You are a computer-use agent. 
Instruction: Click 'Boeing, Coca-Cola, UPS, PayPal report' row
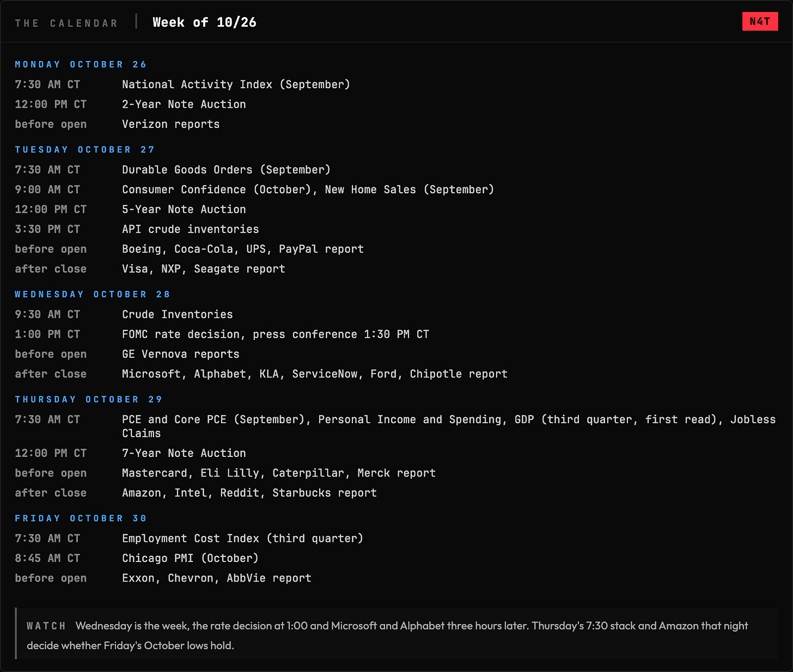[242, 249]
